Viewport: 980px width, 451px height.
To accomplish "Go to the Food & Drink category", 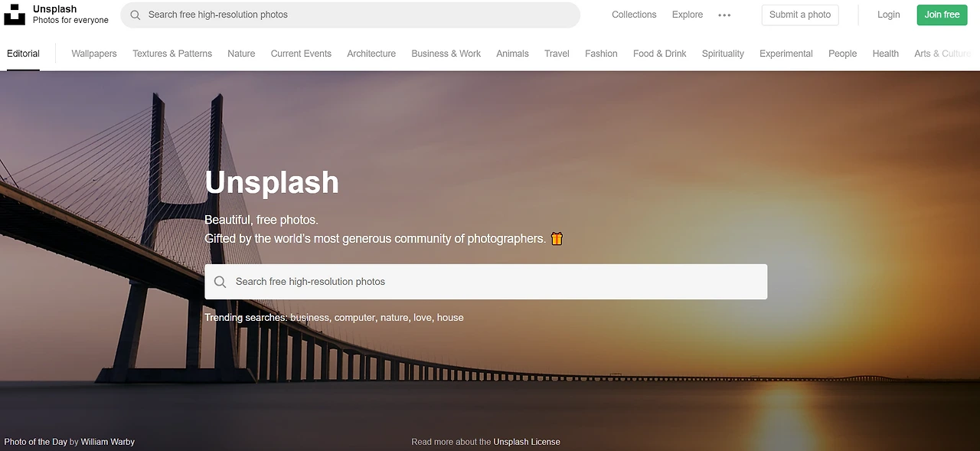I will coord(659,54).
